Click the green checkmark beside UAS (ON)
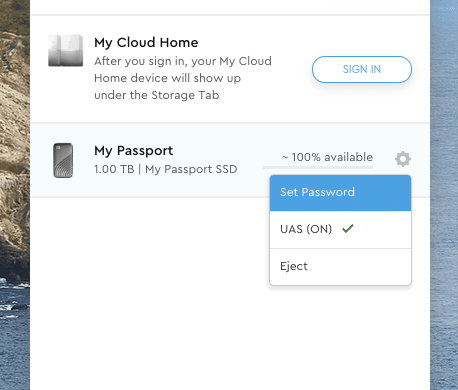 pos(348,229)
